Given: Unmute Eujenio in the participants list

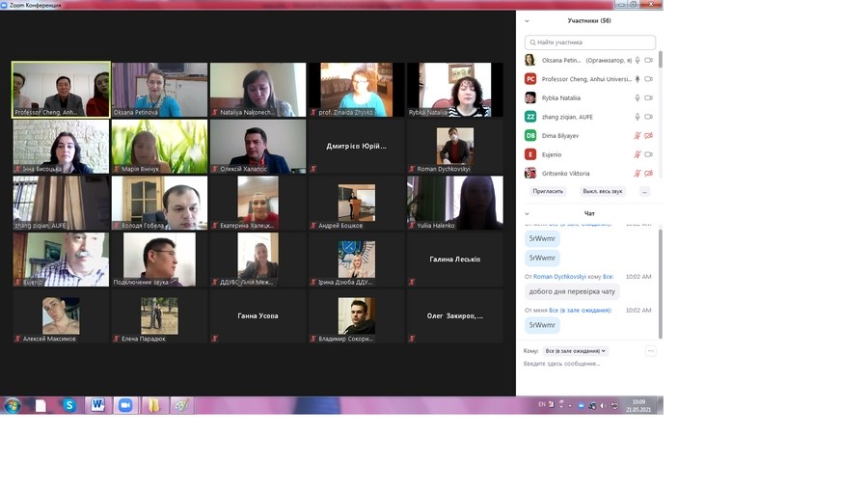Looking at the screenshot, I should pos(637,154).
